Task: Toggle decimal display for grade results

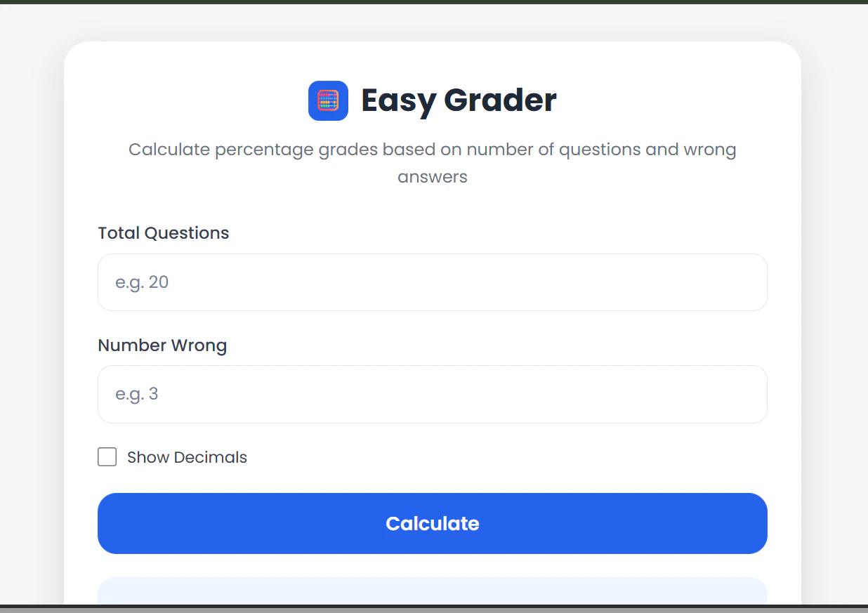Action: tap(107, 456)
